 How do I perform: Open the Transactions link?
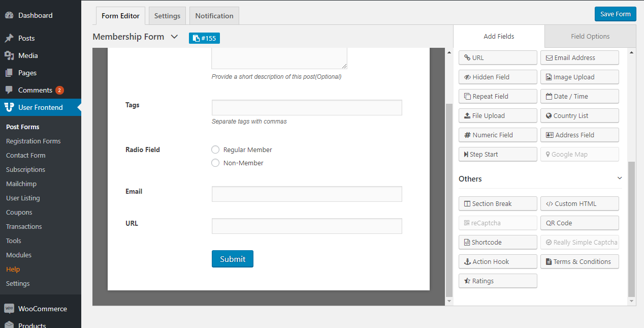24,226
